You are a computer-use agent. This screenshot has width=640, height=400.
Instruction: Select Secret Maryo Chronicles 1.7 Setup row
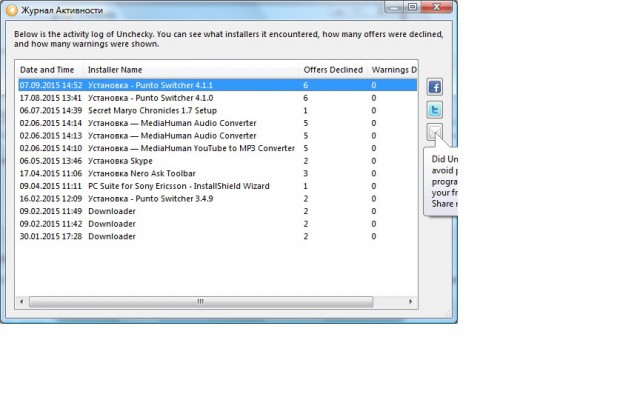[x=218, y=111]
